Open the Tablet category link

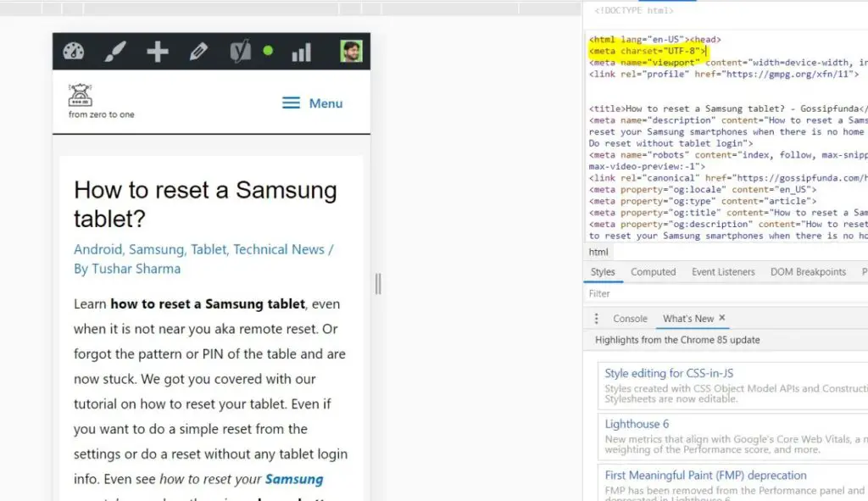[x=209, y=249]
